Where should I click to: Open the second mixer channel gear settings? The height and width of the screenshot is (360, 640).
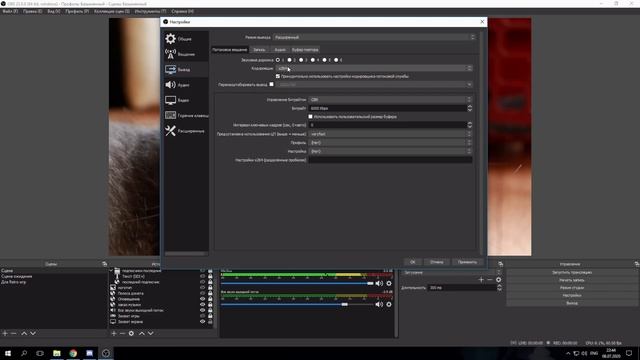pyautogui.click(x=389, y=304)
